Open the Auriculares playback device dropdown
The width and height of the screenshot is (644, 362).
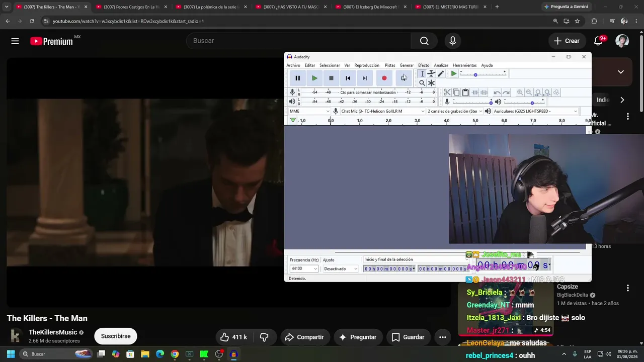coord(535,111)
